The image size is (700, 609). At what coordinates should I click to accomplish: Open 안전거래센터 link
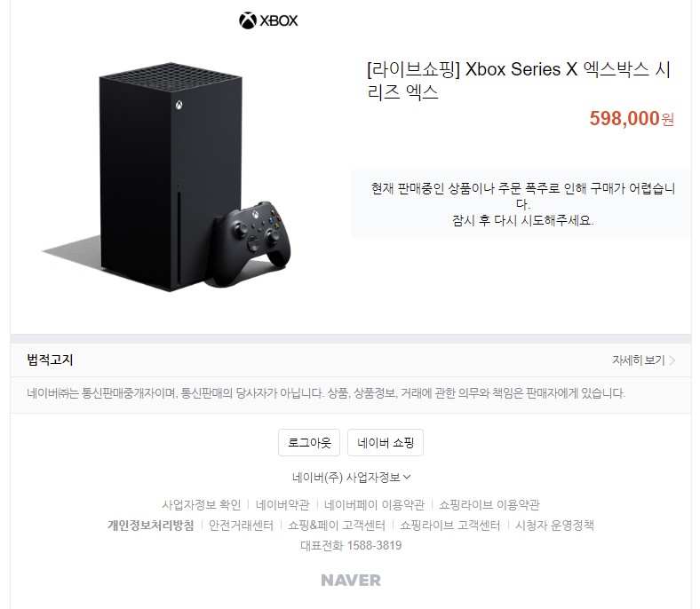[x=241, y=526]
